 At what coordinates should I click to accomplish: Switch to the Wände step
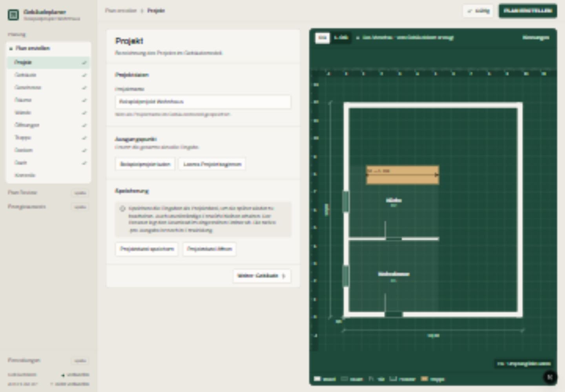click(49, 113)
